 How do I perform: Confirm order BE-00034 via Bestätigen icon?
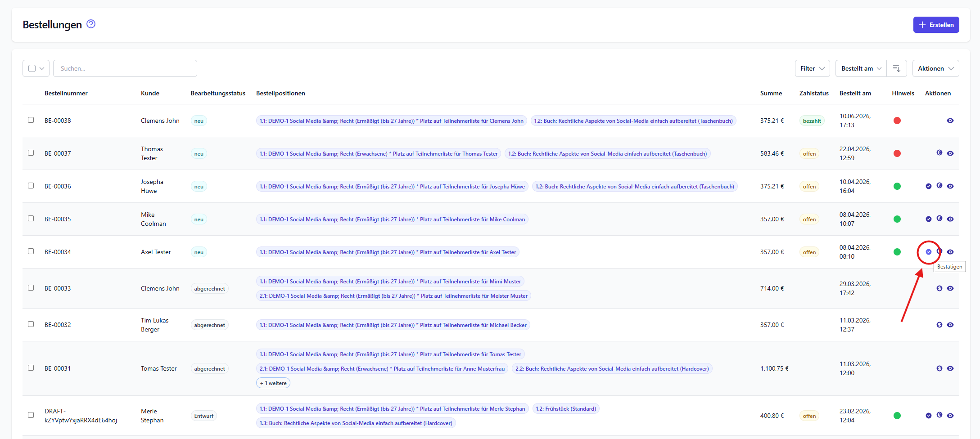click(929, 252)
